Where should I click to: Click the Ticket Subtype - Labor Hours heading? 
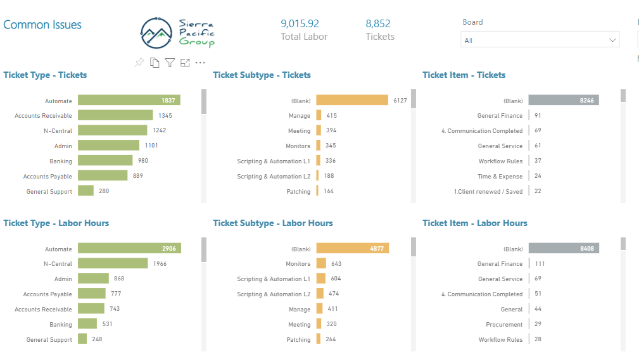(272, 223)
